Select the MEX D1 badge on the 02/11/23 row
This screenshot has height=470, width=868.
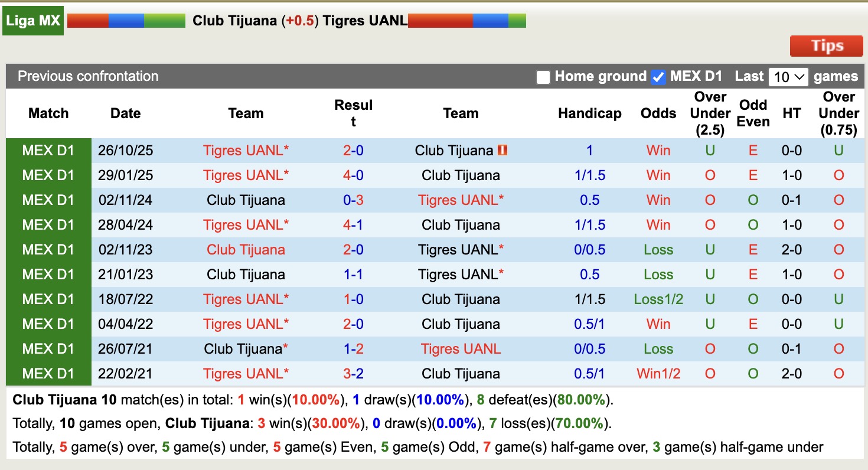point(47,249)
